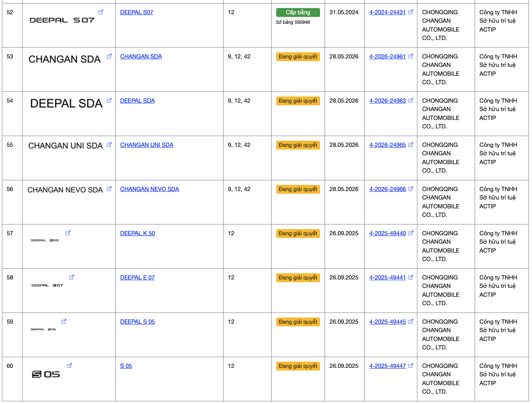Follow application number link 4-2026-24965
The width and height of the screenshot is (532, 404).
click(387, 145)
